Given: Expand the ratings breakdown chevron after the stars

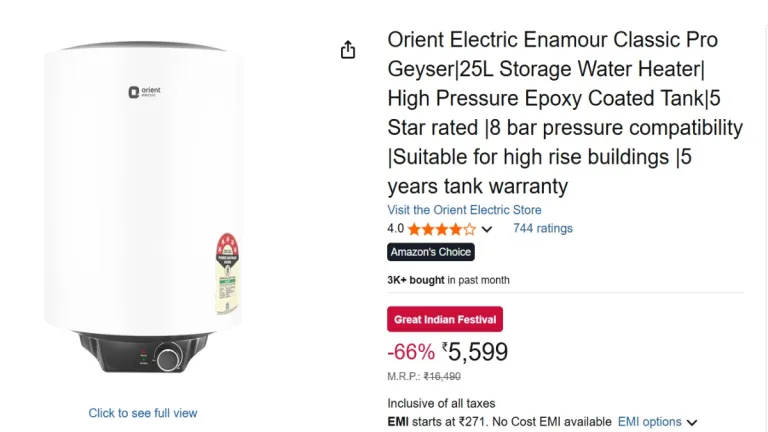Looking at the screenshot, I should click(487, 229).
